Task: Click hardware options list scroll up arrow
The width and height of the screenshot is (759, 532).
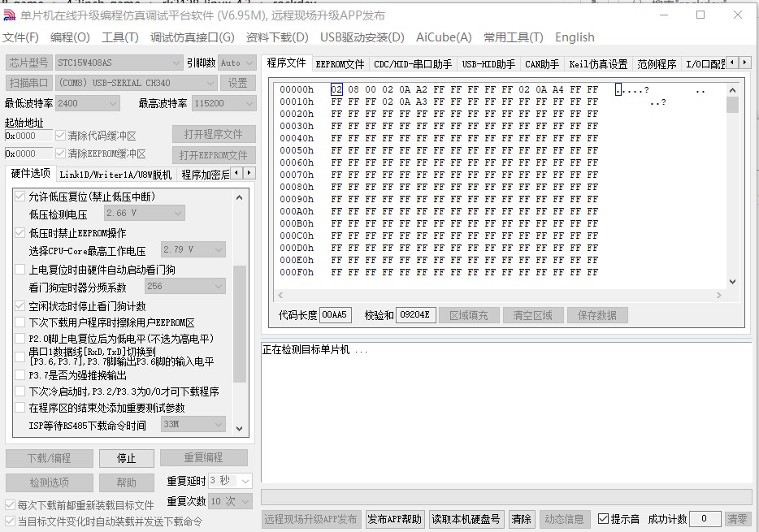Action: point(239,197)
